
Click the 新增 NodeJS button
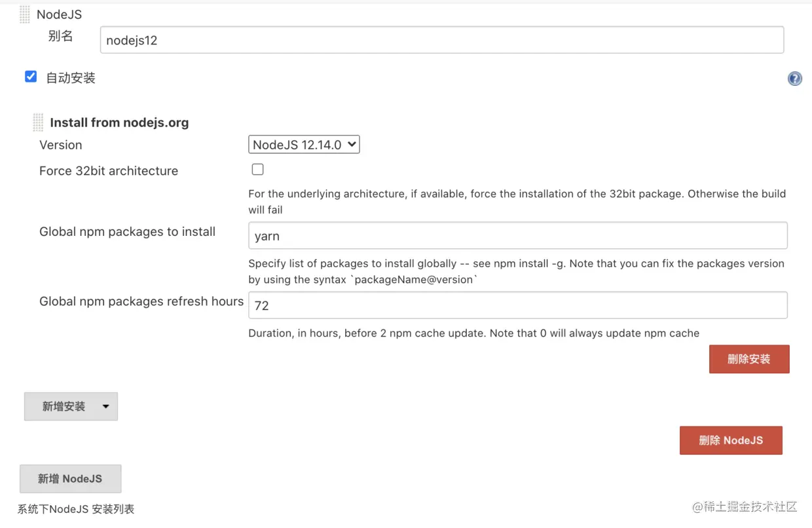pos(71,479)
